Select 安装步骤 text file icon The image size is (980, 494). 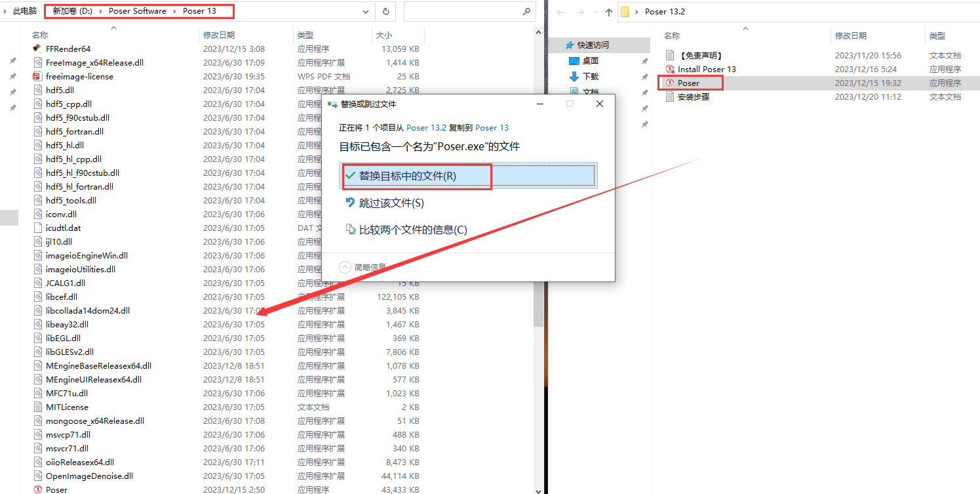pos(670,96)
